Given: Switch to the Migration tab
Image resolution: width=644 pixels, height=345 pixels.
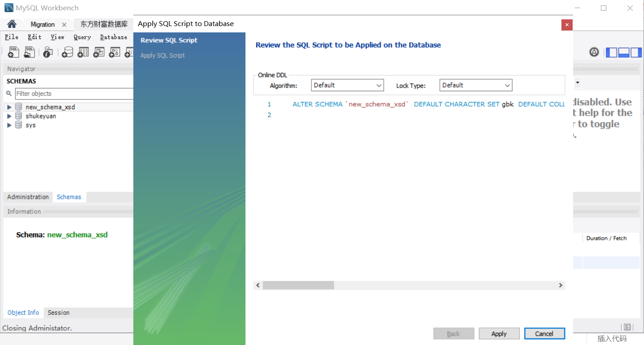Looking at the screenshot, I should [x=43, y=24].
